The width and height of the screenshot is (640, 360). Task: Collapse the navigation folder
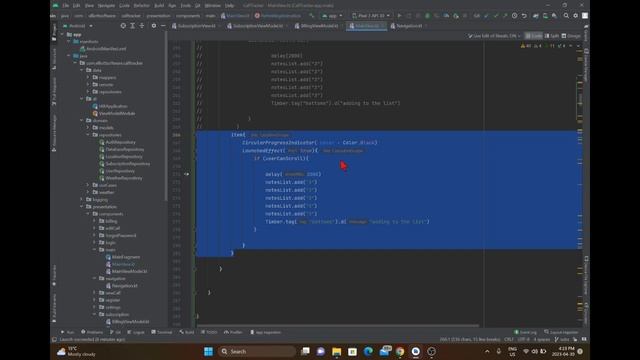point(94,278)
